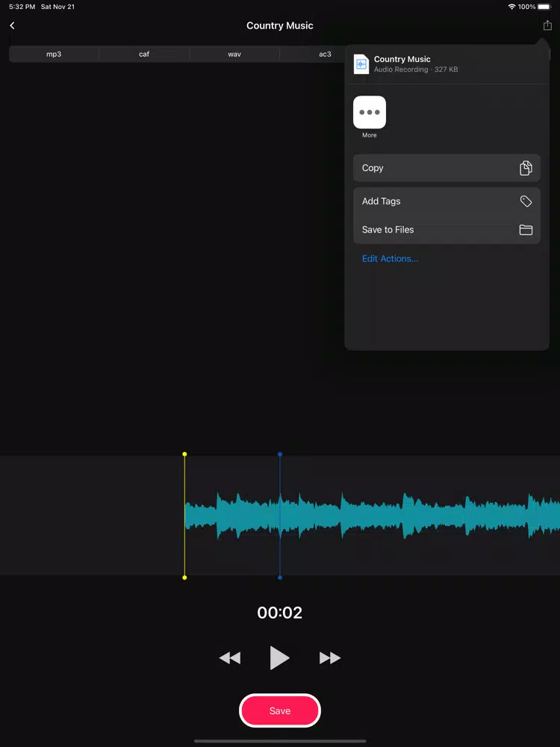
Task: Select the caf format segment
Action: [144, 55]
